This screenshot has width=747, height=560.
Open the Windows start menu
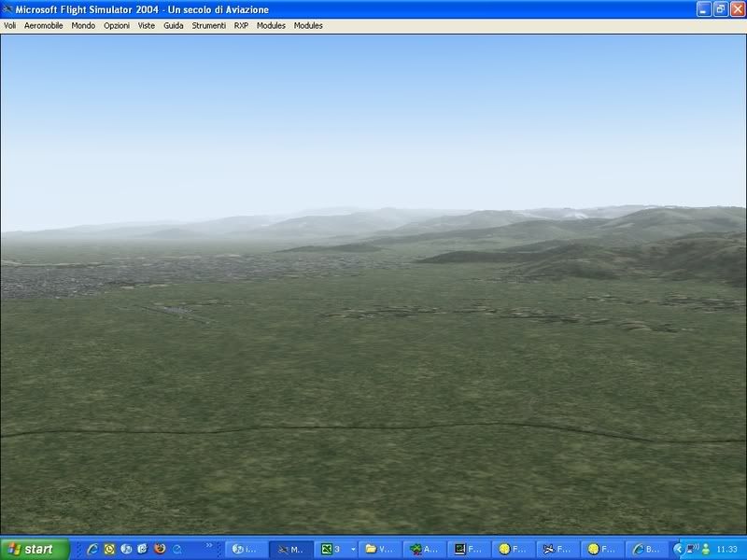tap(35, 549)
